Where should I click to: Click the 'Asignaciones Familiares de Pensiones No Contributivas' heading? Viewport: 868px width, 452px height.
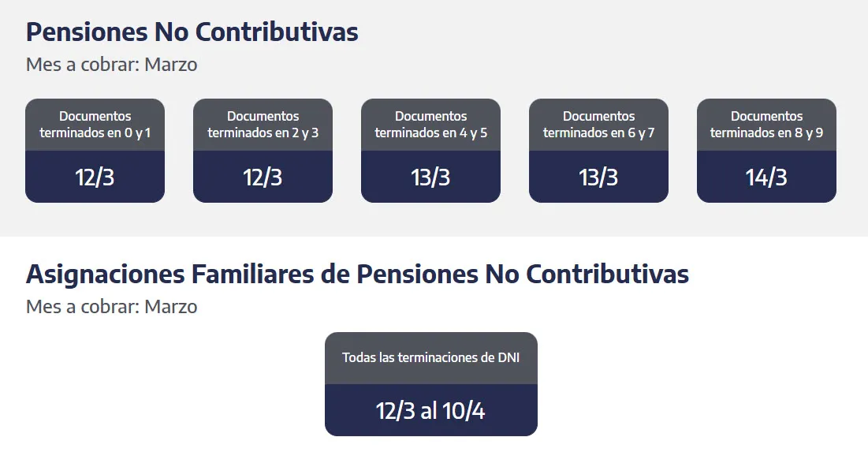point(357,274)
